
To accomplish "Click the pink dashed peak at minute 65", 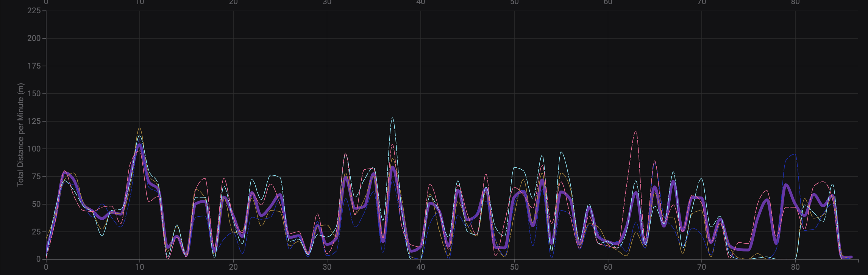I will (x=654, y=161).
